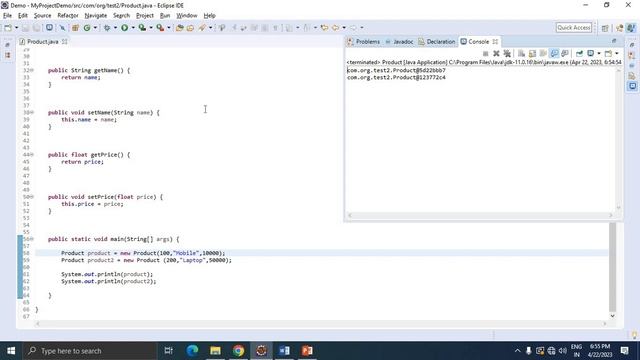640x360 pixels.
Task: Click the Remove All Terminated Launches icon
Action: tap(507, 53)
